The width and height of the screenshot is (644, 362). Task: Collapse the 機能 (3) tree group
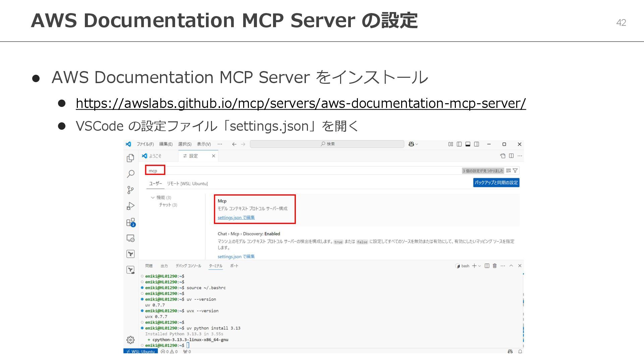[x=153, y=197]
